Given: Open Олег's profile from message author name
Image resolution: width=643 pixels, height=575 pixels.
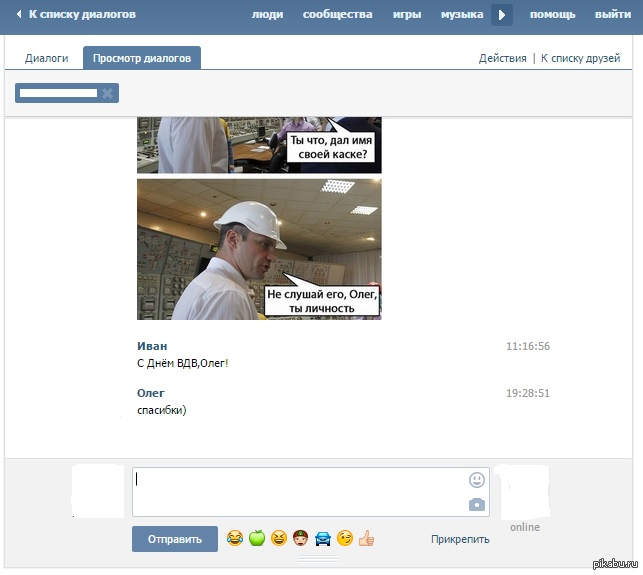Looking at the screenshot, I should tap(150, 393).
